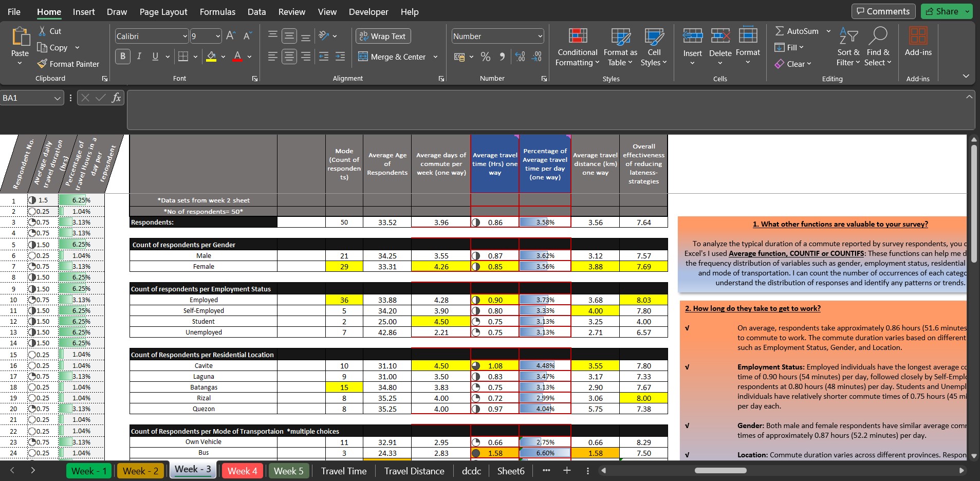Toggle Top Align
Image resolution: width=980 pixels, height=481 pixels.
pos(273,35)
